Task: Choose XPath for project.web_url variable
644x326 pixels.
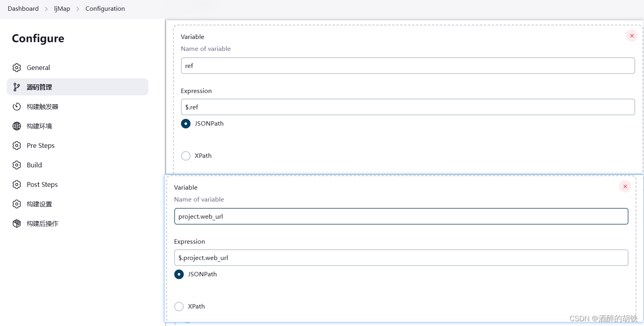Action: [x=179, y=307]
